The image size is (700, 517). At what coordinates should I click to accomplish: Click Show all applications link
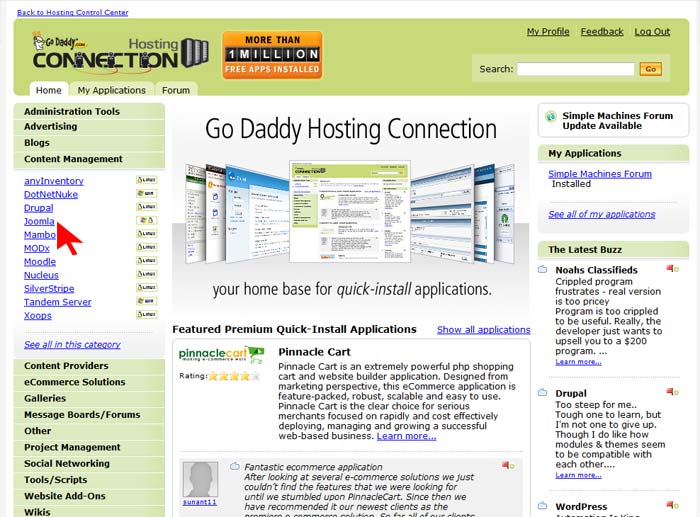click(483, 329)
